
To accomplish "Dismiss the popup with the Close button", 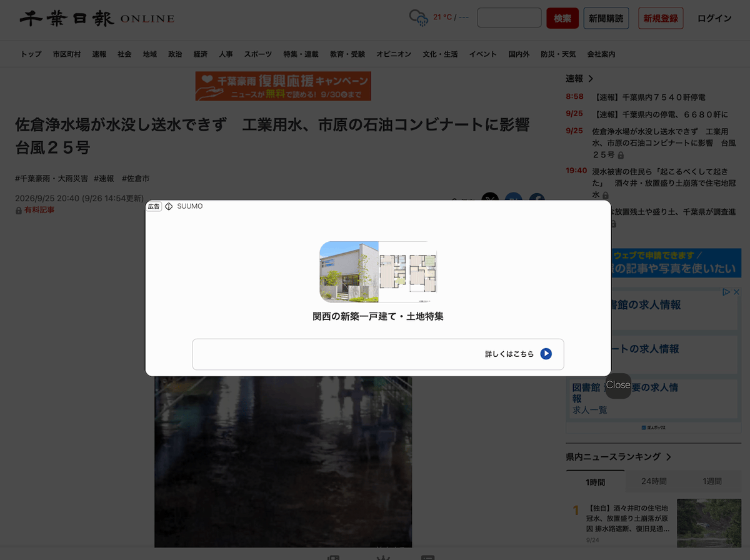I will coord(618,385).
